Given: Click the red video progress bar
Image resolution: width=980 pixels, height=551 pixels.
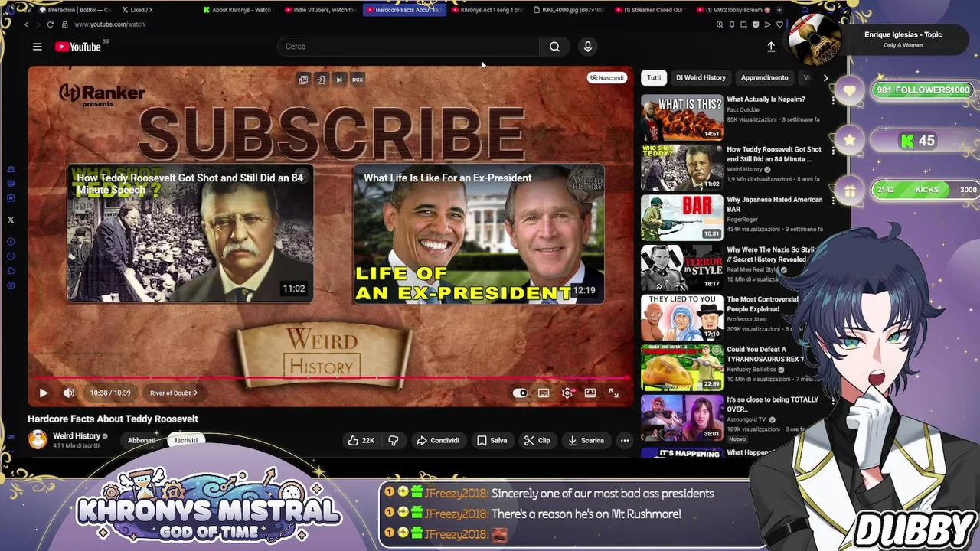Looking at the screenshot, I should (331, 378).
